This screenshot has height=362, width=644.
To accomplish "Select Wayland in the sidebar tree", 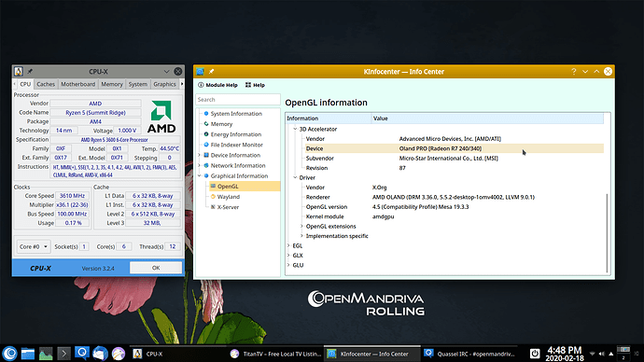I will click(x=229, y=197).
